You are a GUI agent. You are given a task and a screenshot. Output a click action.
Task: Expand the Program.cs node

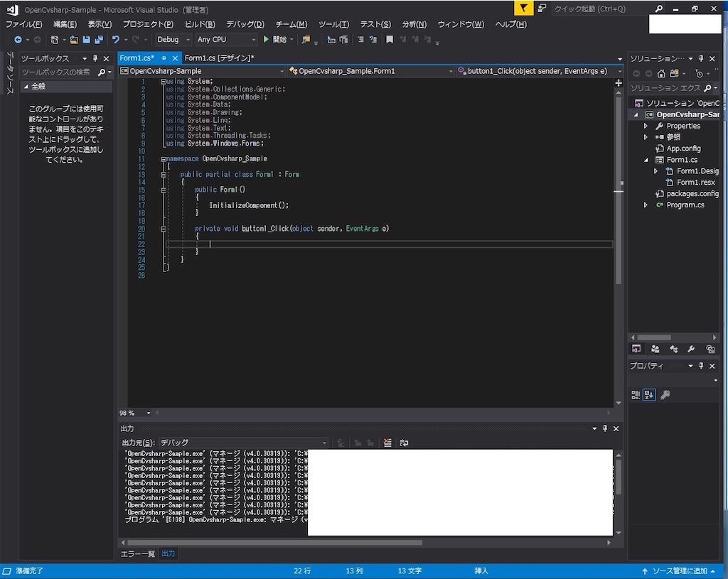coord(646,205)
